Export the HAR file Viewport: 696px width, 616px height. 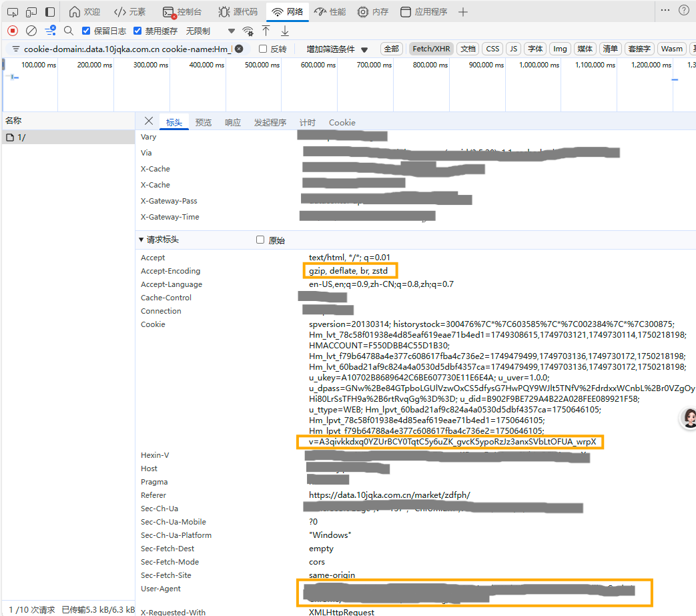coord(284,31)
